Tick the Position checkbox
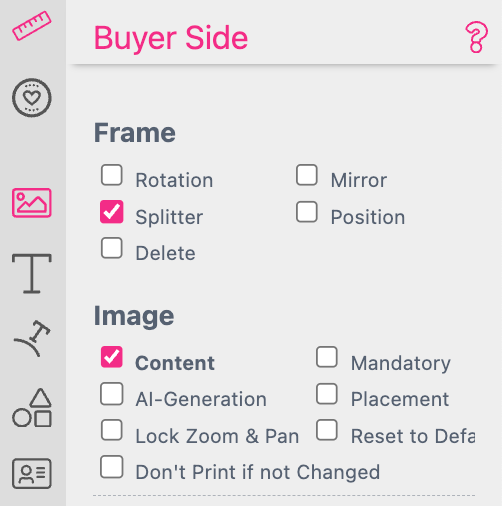Viewport: 502px width, 506px height. point(307,212)
